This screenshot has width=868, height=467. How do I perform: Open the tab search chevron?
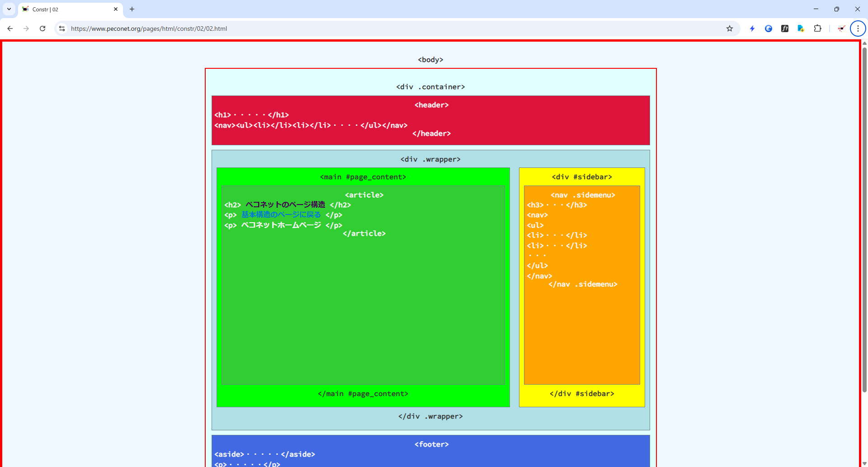coord(9,9)
